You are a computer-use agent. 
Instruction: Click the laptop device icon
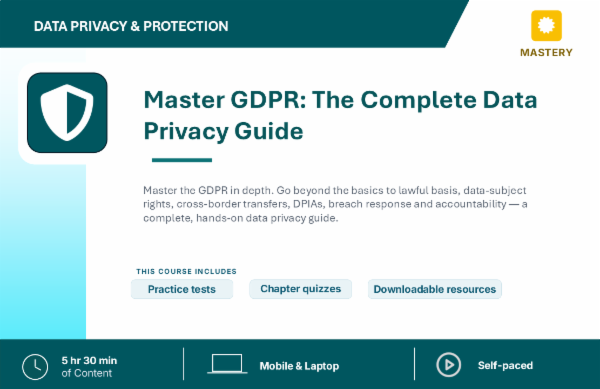click(x=227, y=364)
